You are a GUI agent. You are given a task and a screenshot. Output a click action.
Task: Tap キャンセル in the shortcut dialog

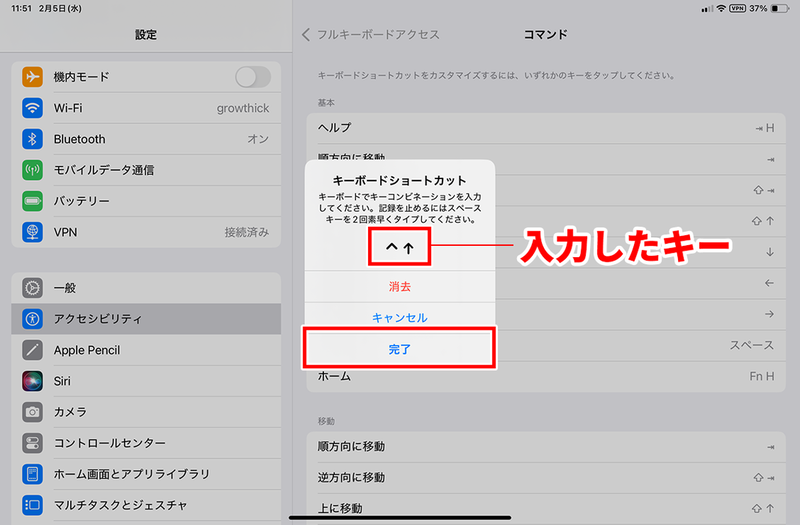(x=399, y=318)
